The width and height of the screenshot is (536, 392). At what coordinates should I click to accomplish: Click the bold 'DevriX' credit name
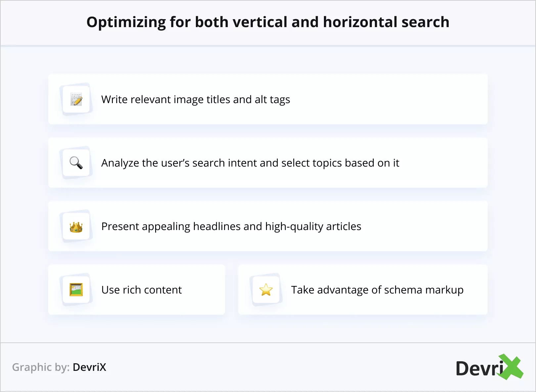coord(89,367)
